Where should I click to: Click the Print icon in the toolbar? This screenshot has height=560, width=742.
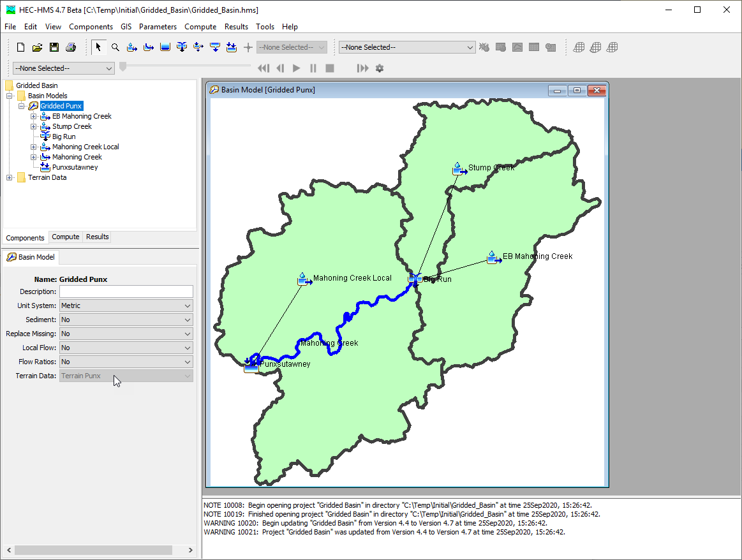(x=71, y=47)
